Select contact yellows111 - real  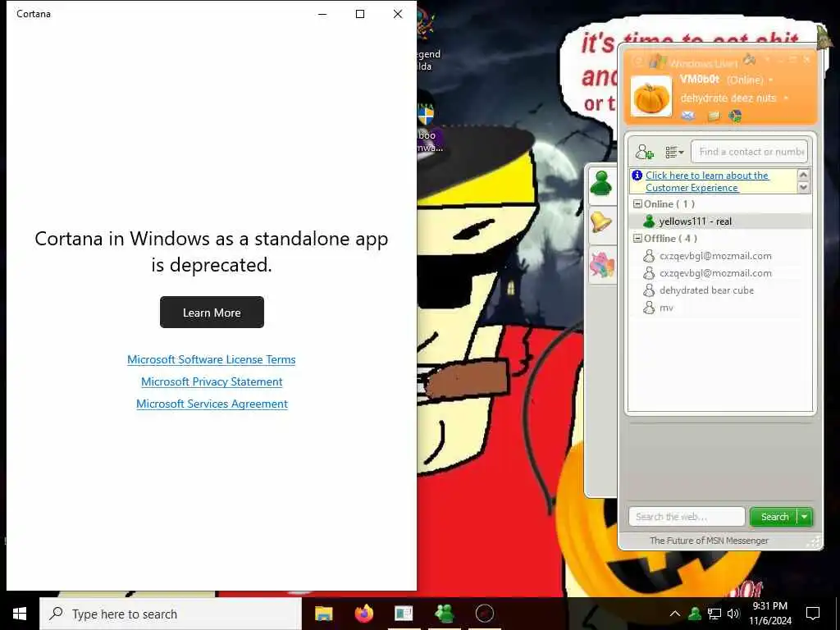click(x=720, y=221)
